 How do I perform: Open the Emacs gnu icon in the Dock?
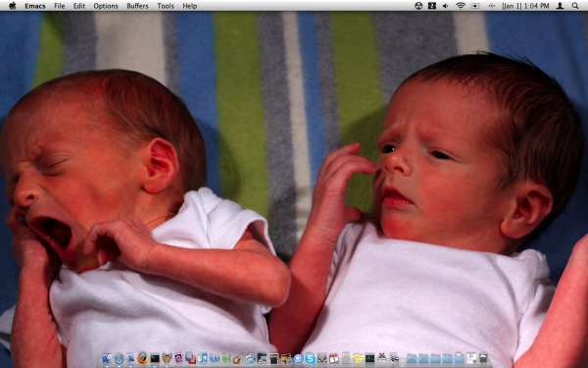(x=167, y=358)
